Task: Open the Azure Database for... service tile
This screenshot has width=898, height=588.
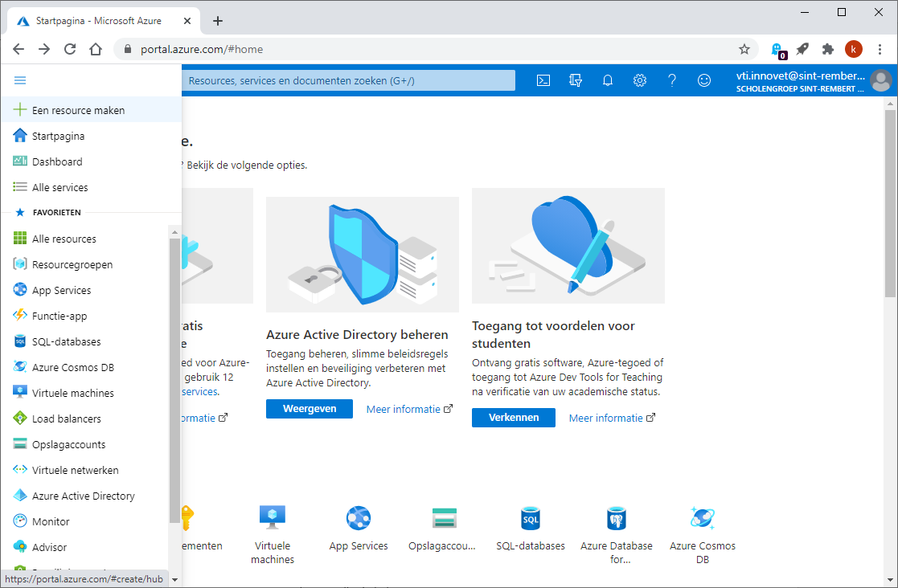Action: point(617,535)
